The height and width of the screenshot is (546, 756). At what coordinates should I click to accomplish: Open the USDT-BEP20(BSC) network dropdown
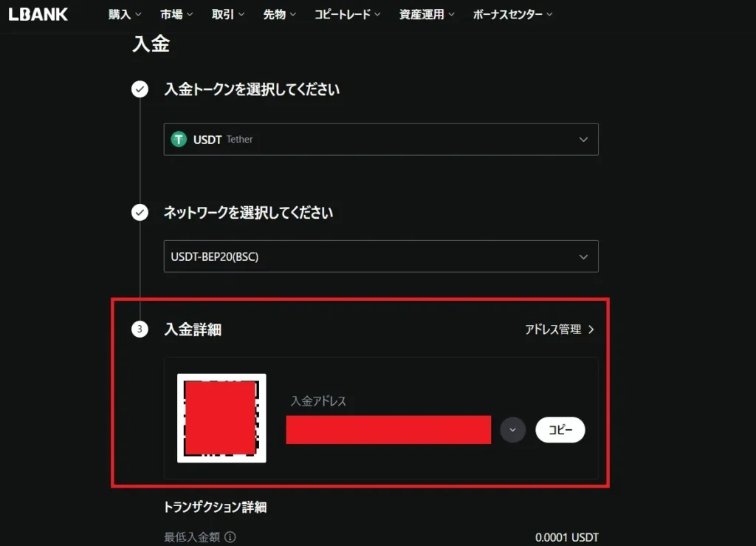380,256
